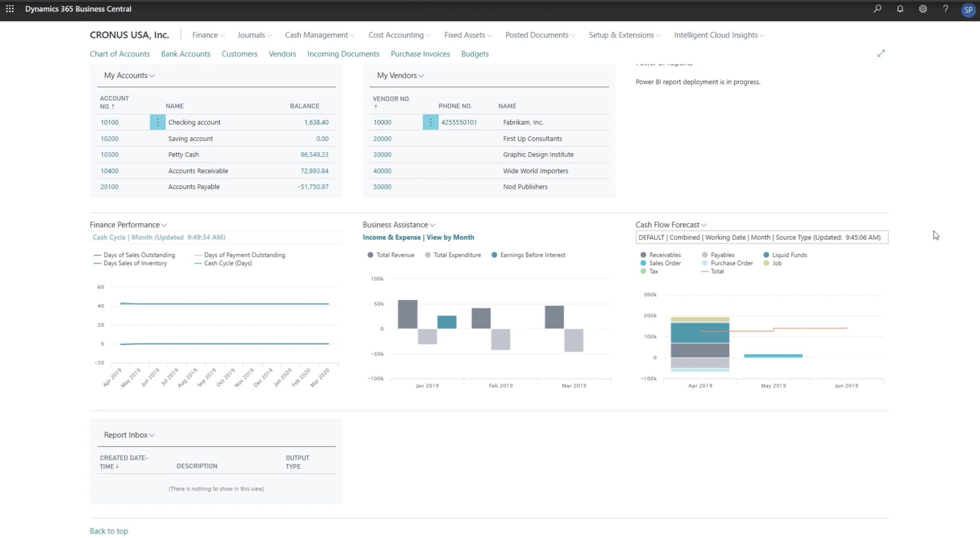Toggle the Total Expenditure legend marker
Viewport: 980px width, 538px height.
428,255
